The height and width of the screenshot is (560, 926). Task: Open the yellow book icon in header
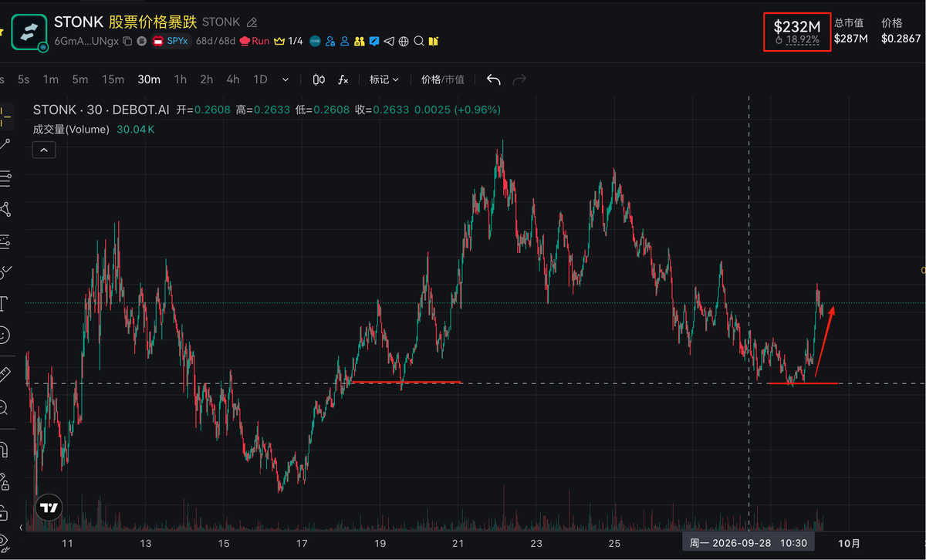pyautogui.click(x=433, y=41)
